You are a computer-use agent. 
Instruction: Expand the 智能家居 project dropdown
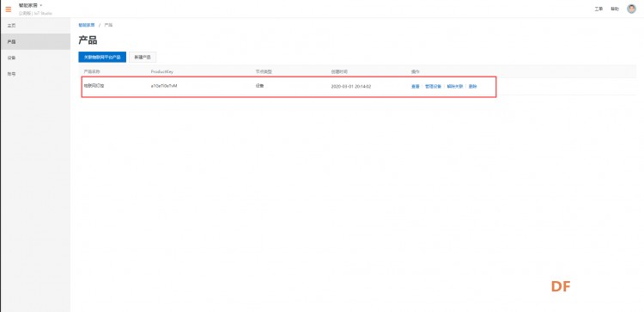click(x=30, y=5)
